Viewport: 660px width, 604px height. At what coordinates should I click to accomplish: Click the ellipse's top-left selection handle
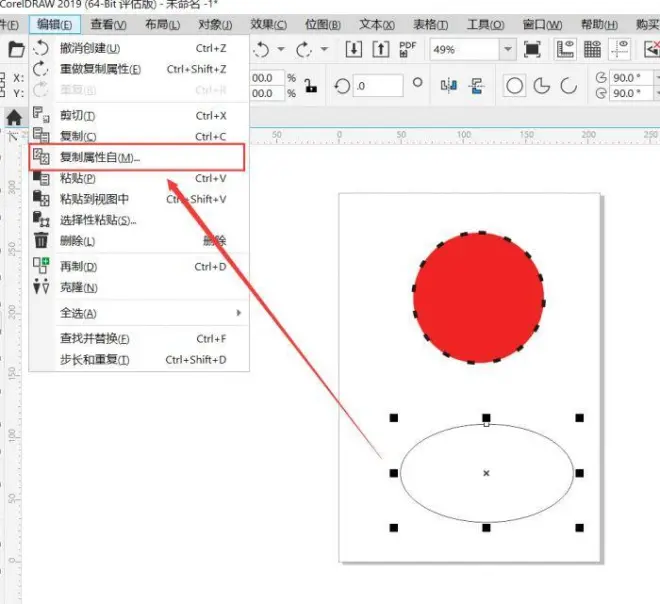coord(394,418)
